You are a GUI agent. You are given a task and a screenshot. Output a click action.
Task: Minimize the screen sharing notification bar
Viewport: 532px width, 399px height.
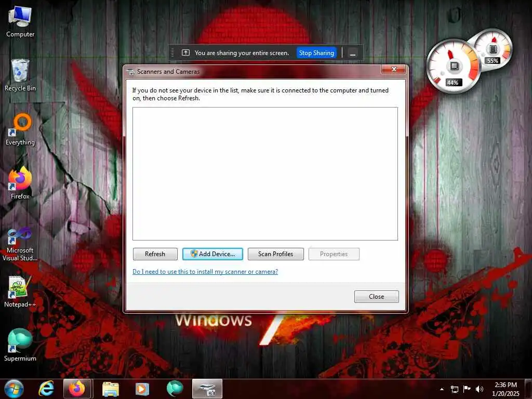(x=353, y=54)
